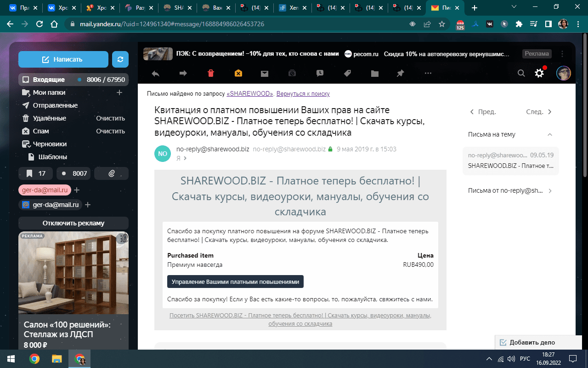Follow Вернуться к поиску link
This screenshot has height=368, width=588.
pyautogui.click(x=303, y=94)
